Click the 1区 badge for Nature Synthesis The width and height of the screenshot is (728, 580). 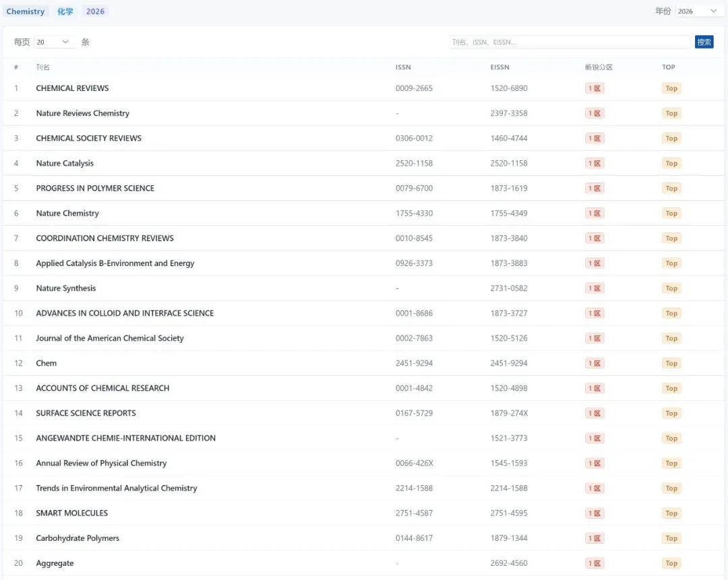tap(595, 288)
